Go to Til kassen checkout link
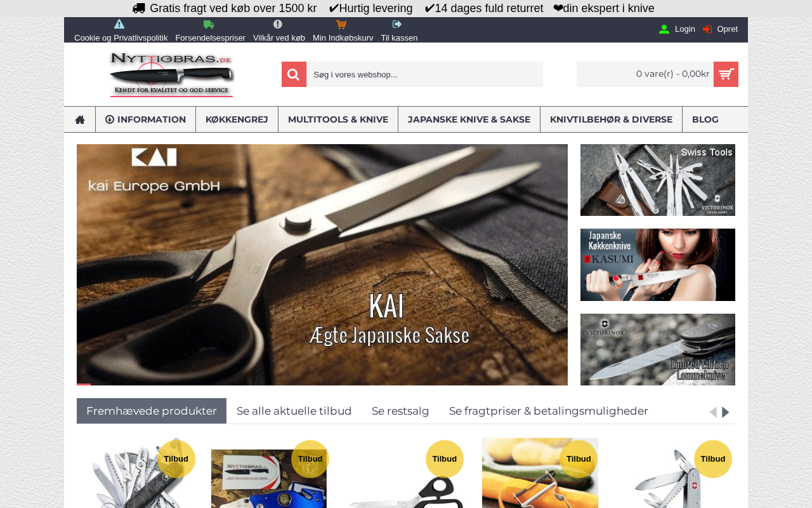 point(400,37)
